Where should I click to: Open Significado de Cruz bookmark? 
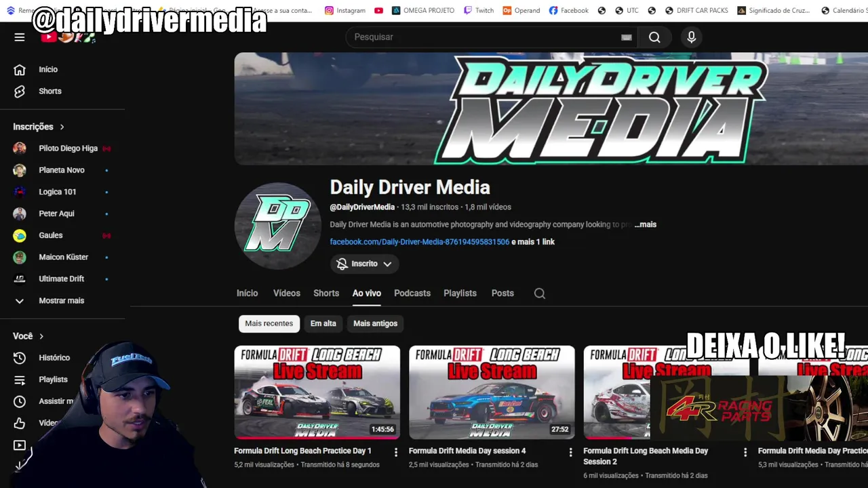pyautogui.click(x=775, y=10)
